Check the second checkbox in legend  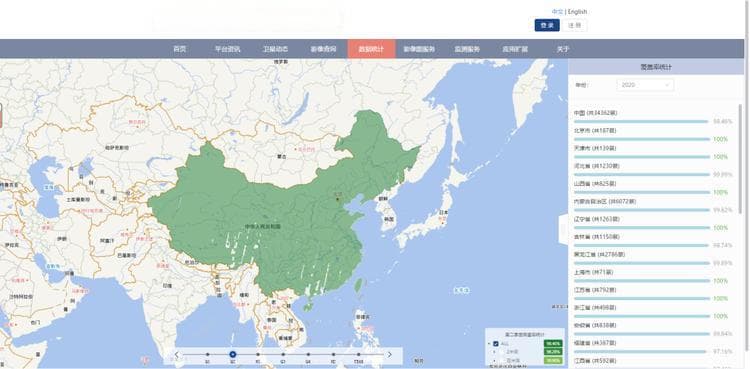pyautogui.click(x=502, y=352)
